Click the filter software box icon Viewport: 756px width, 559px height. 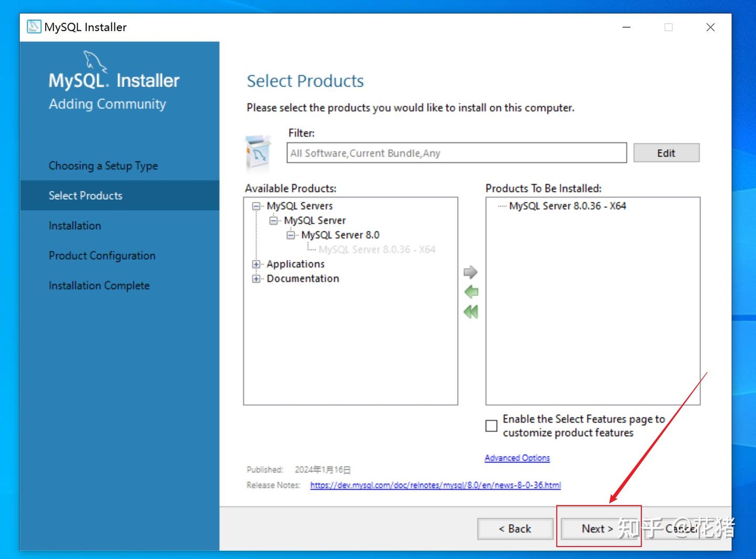click(x=258, y=152)
